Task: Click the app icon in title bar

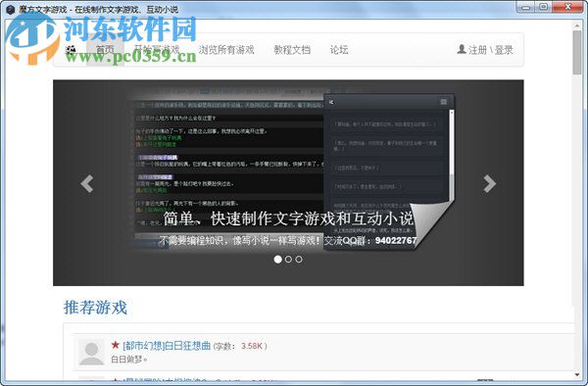Action: tap(11, 10)
